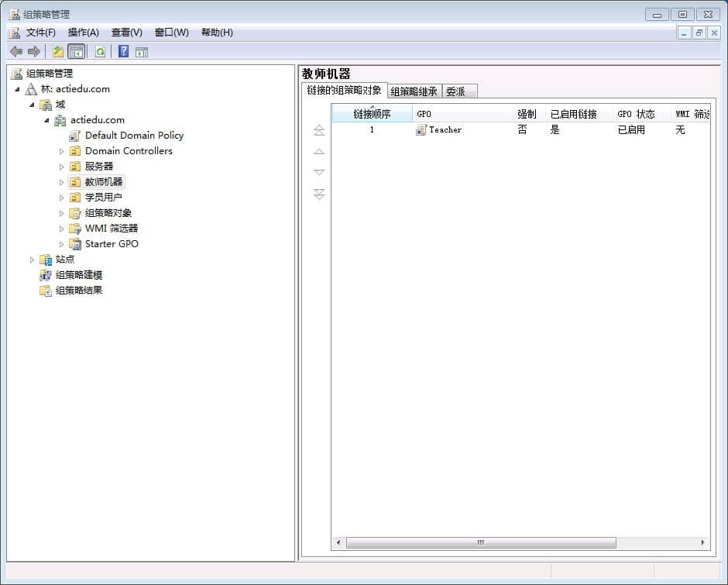Click the 组策略建模 icon
The height and width of the screenshot is (585, 728).
point(46,275)
